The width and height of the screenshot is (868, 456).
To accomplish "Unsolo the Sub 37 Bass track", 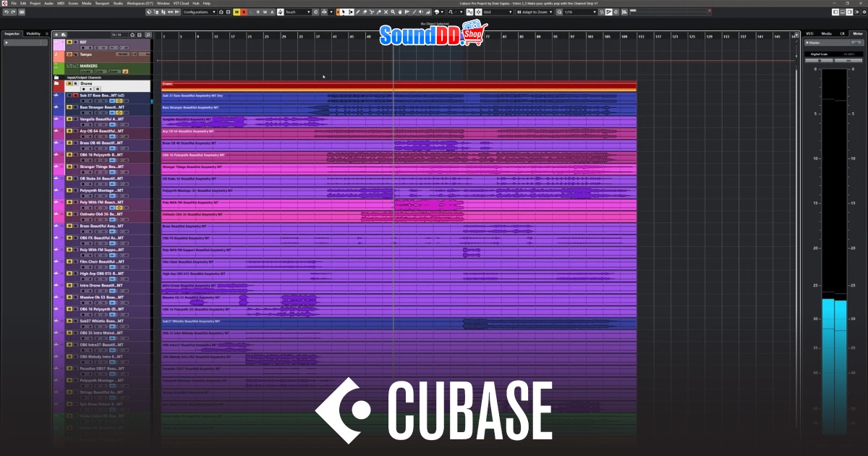I will pos(76,96).
